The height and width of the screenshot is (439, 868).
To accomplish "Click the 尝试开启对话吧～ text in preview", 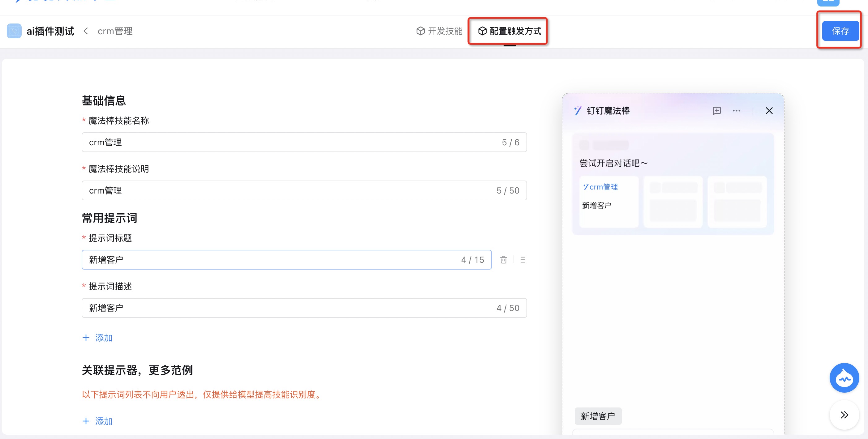I will coord(613,163).
